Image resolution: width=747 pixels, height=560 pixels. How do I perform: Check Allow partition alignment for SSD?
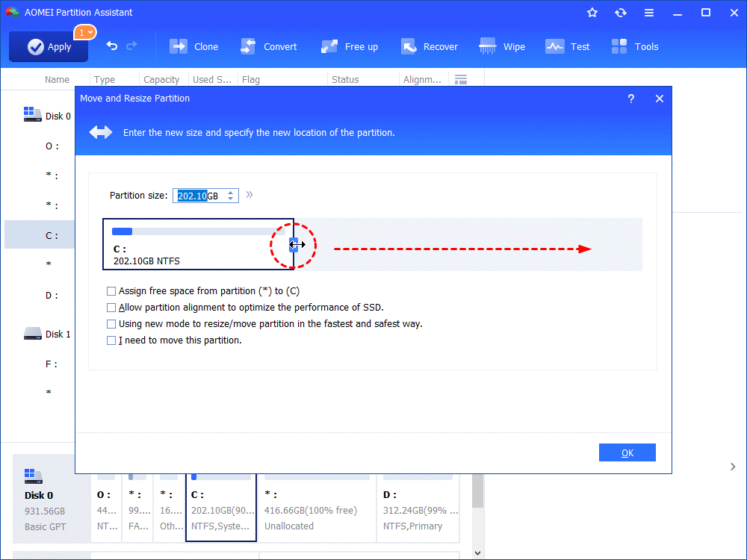coord(111,308)
